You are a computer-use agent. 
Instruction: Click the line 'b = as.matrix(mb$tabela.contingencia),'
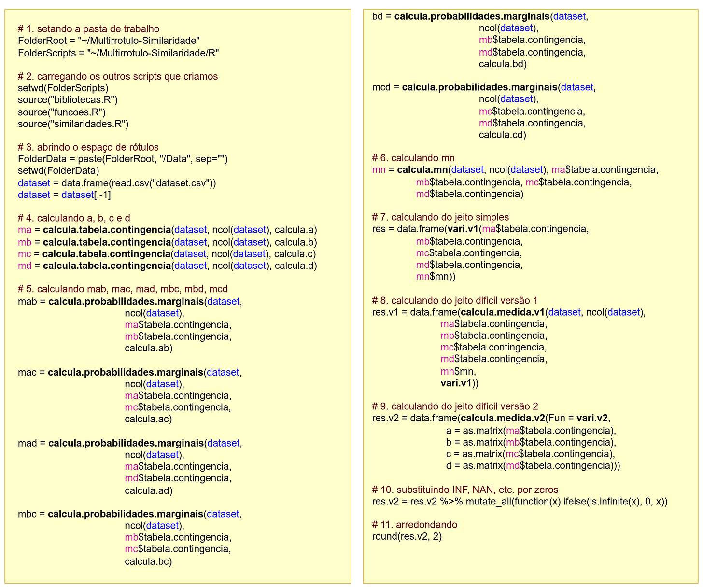click(531, 442)
